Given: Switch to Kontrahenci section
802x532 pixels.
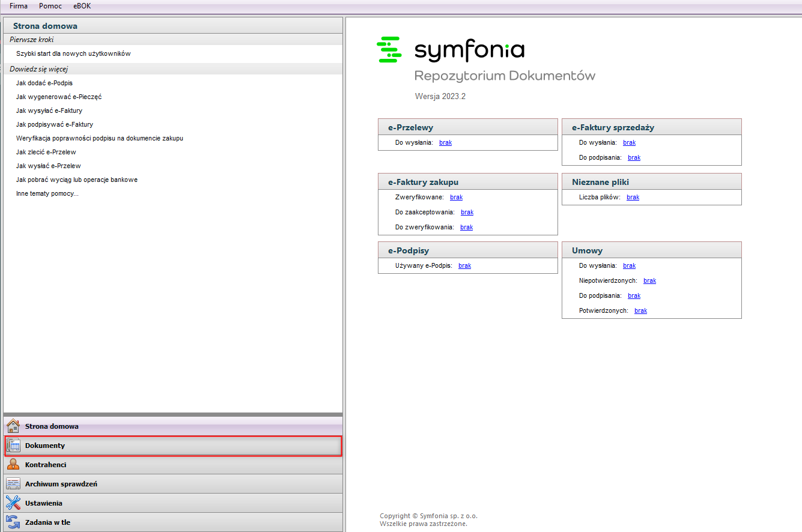Looking at the screenshot, I should tap(173, 465).
